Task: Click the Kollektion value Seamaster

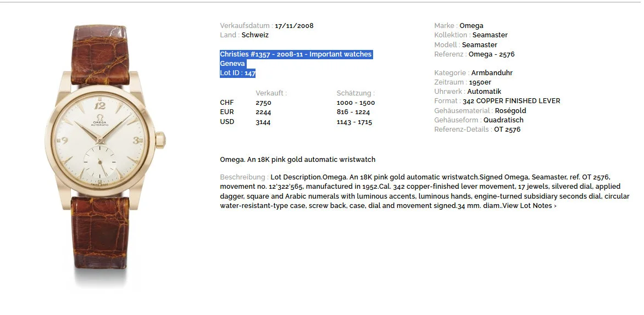Action: (x=490, y=35)
